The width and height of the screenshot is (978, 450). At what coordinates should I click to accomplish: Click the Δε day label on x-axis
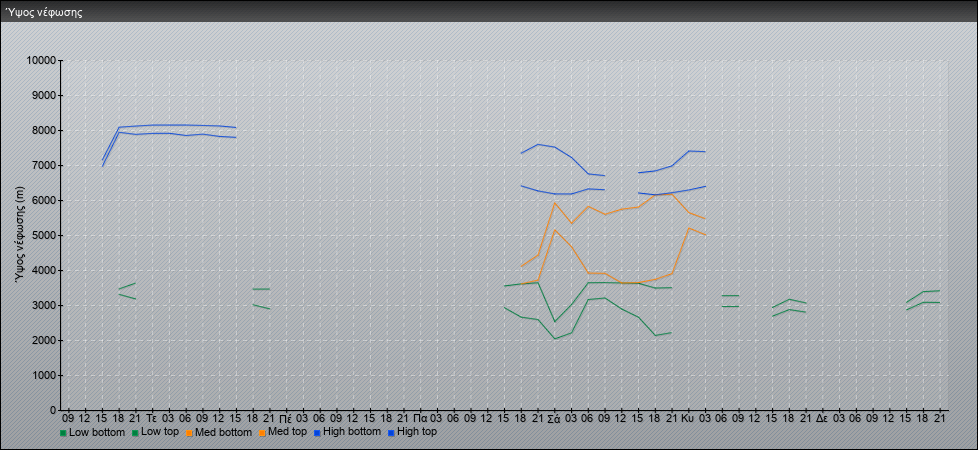pyautogui.click(x=821, y=418)
